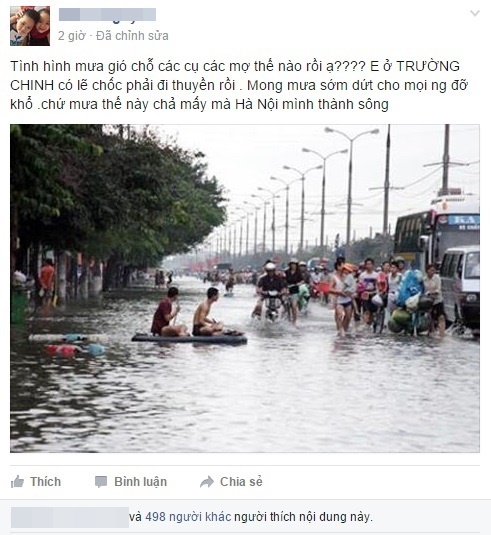Click the 'người thích nội dung này' text
Viewport: 491px width, 535px height.
[303, 517]
